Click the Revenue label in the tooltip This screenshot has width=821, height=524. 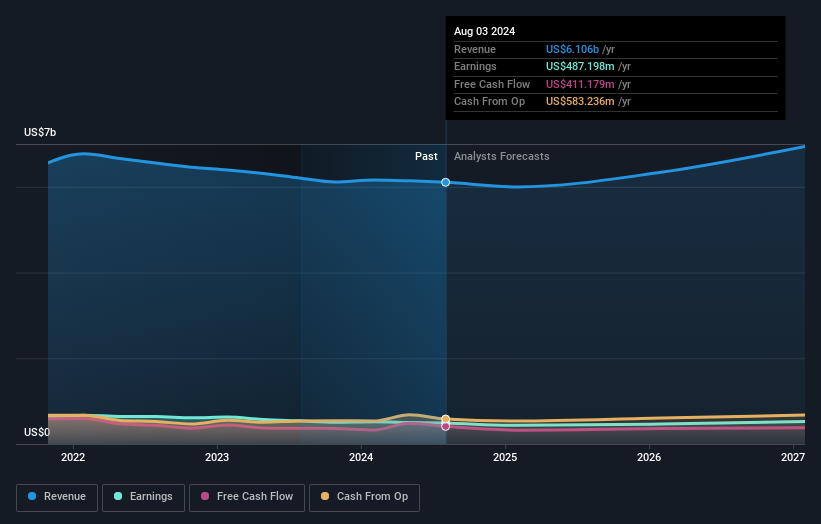[475, 49]
